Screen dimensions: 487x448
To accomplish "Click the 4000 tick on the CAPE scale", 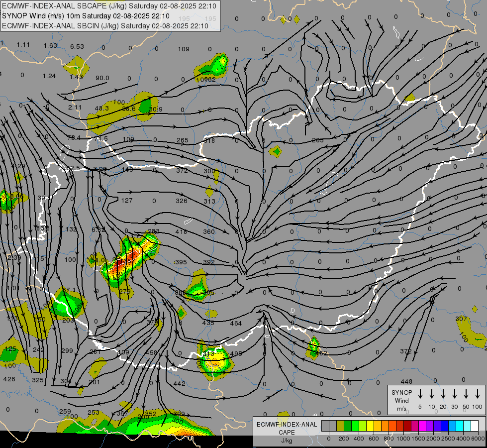I will click(463, 439).
